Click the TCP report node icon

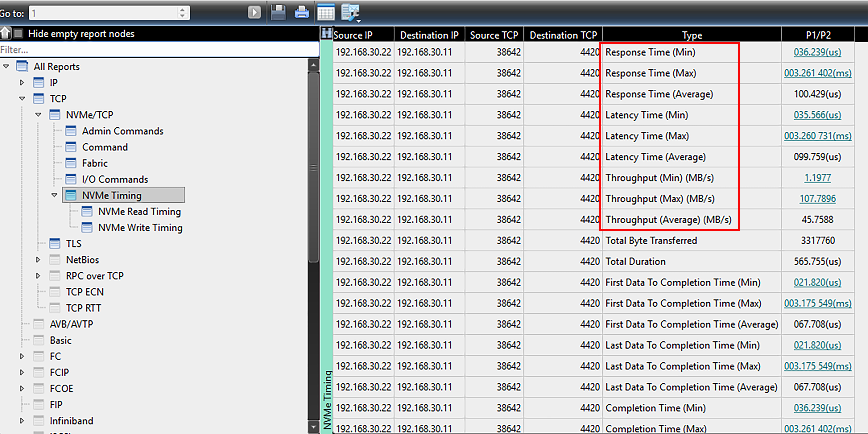point(38,99)
